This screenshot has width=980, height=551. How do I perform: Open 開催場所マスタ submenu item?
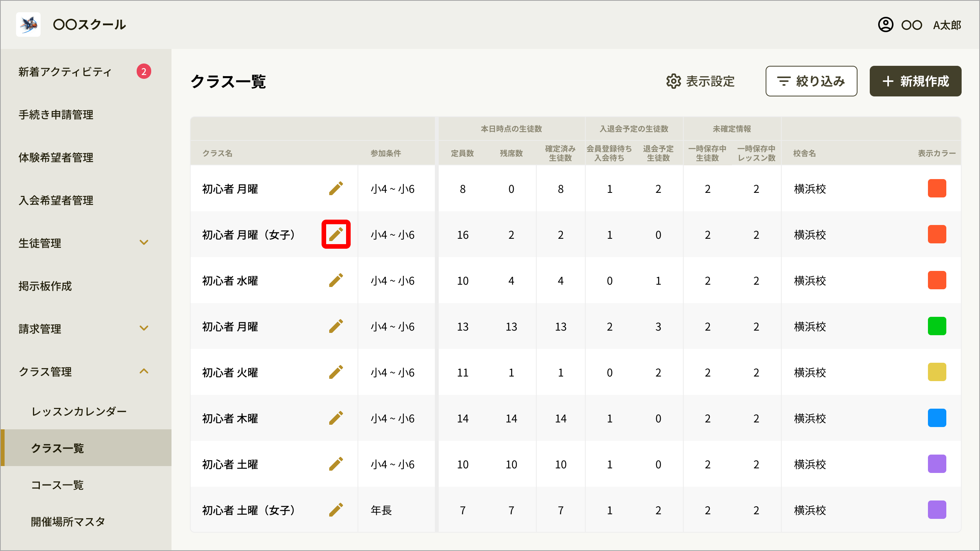(x=68, y=522)
